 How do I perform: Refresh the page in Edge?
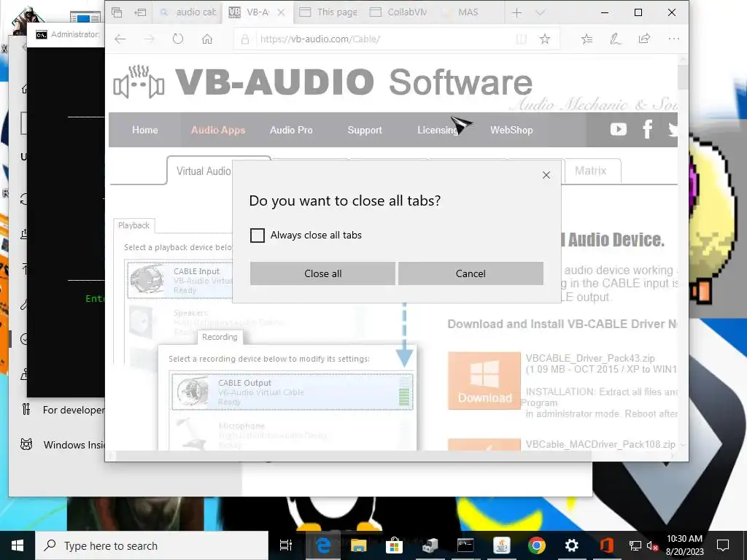[178, 39]
